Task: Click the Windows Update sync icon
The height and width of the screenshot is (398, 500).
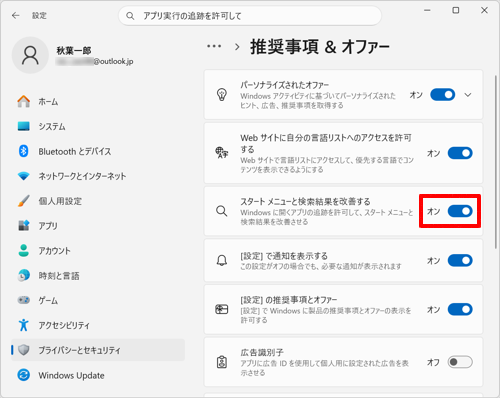Action: pyautogui.click(x=24, y=375)
